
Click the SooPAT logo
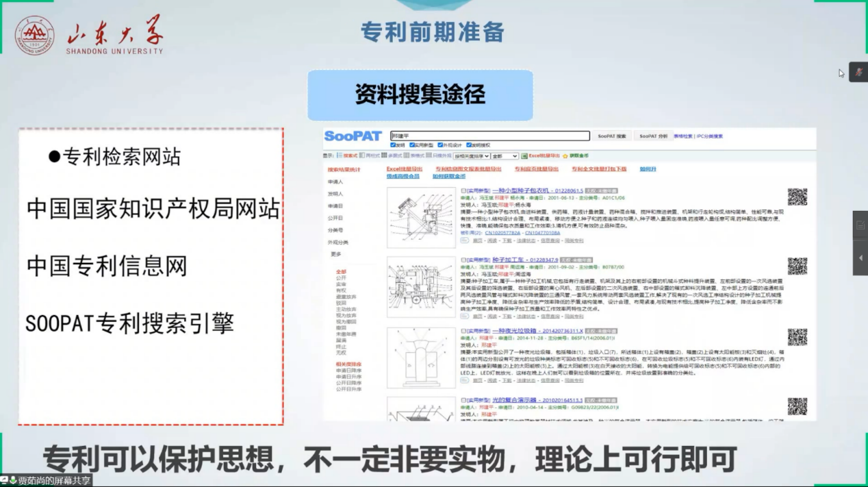(353, 136)
